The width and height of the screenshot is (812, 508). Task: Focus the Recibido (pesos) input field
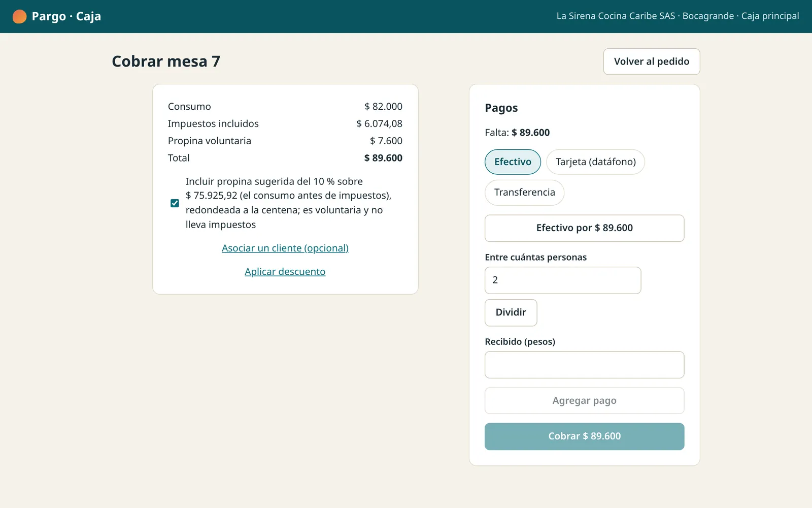coord(584,365)
